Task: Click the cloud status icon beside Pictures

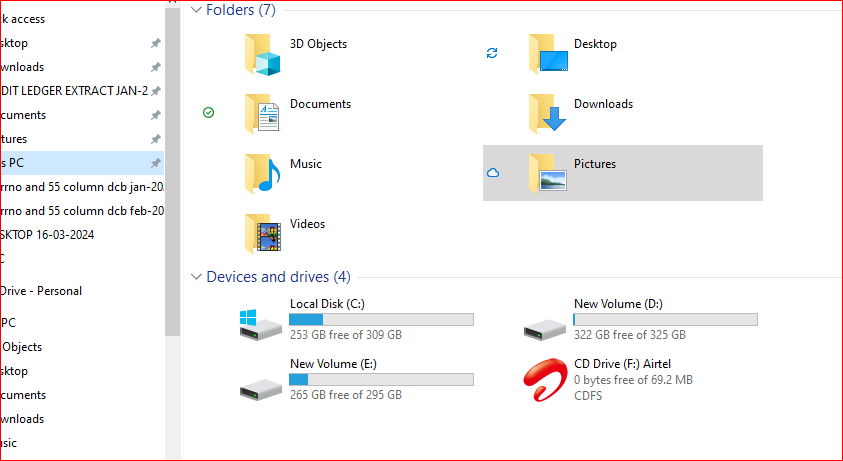Action: coord(493,173)
